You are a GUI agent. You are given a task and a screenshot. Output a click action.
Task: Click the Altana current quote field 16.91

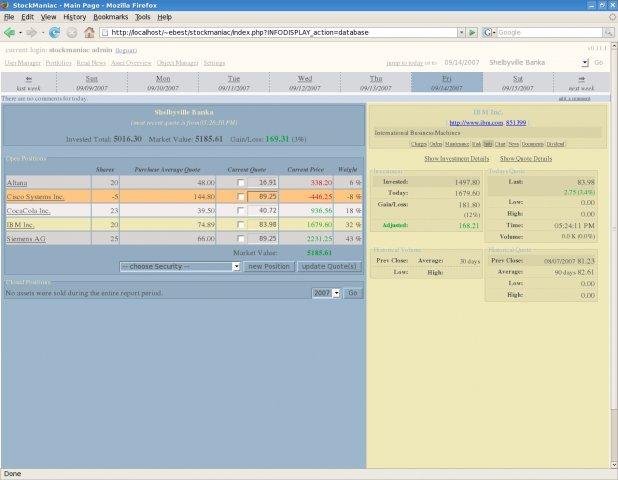pyautogui.click(x=262, y=182)
